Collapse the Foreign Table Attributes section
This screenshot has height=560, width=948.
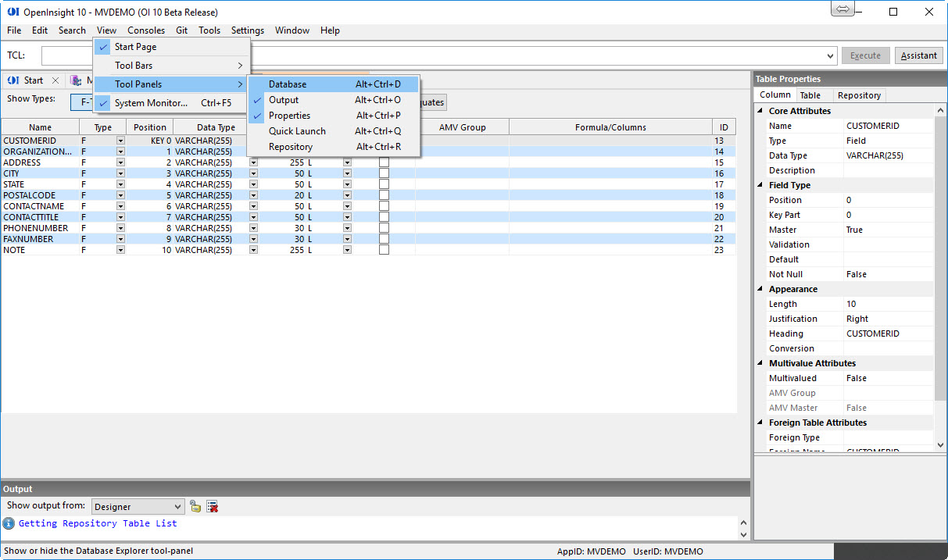pos(760,423)
